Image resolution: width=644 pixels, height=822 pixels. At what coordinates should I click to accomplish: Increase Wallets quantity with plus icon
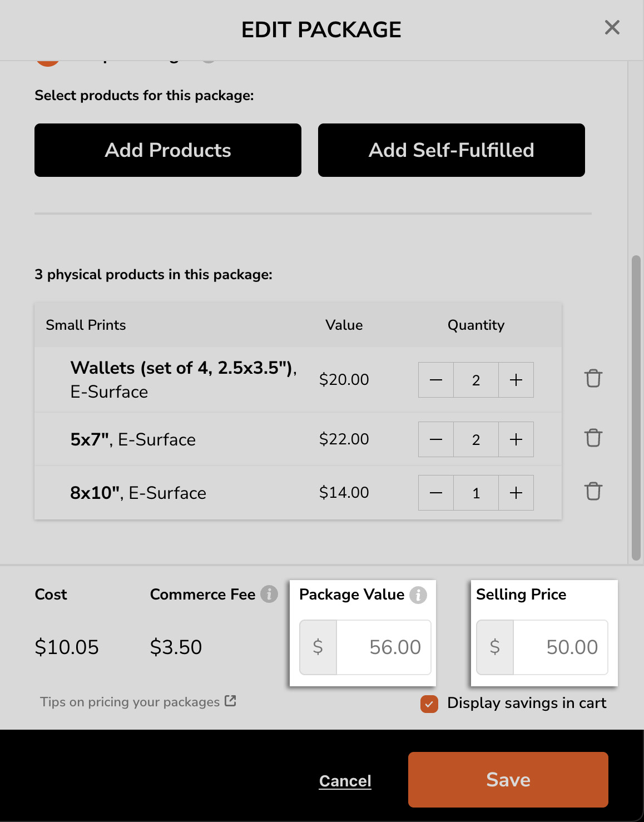516,380
